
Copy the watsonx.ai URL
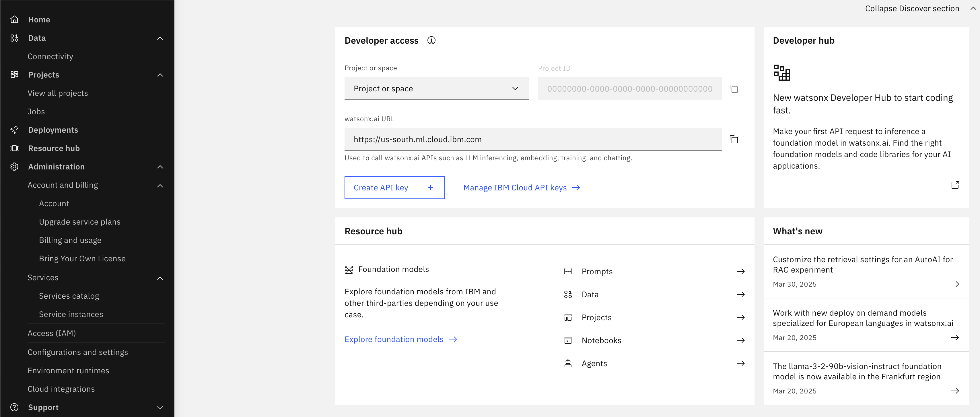pos(734,139)
